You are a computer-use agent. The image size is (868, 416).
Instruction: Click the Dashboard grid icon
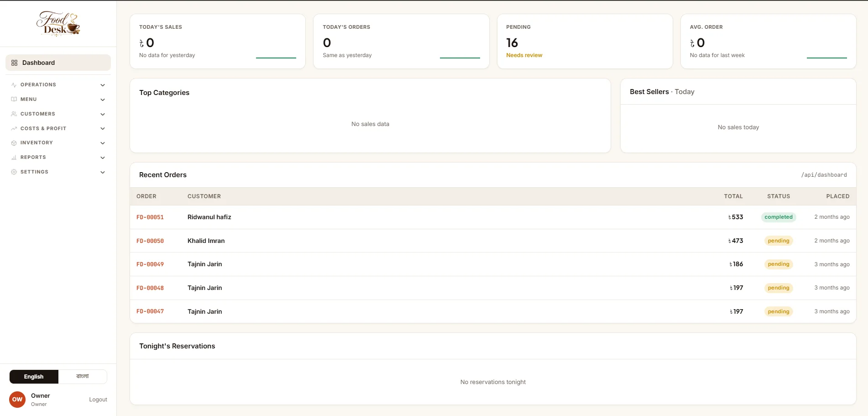[x=14, y=63]
